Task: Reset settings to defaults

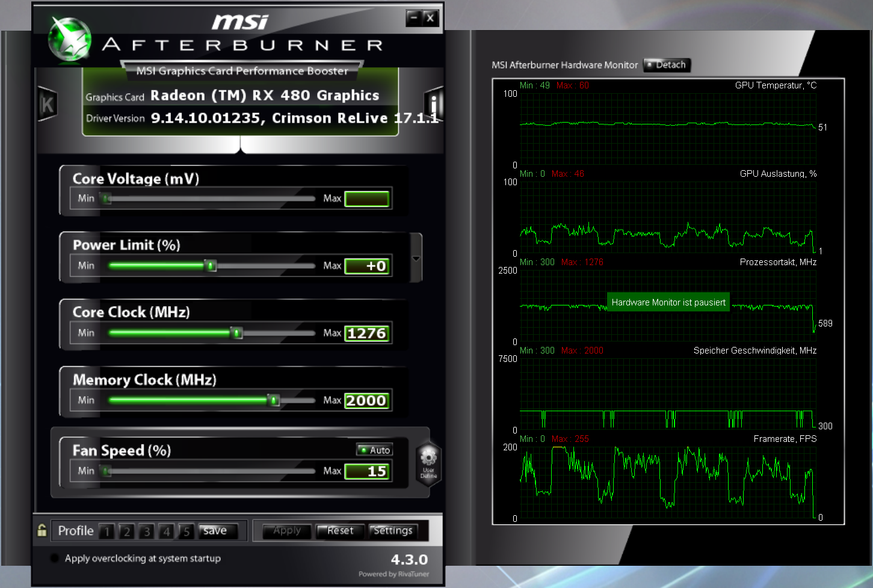Action: point(340,531)
